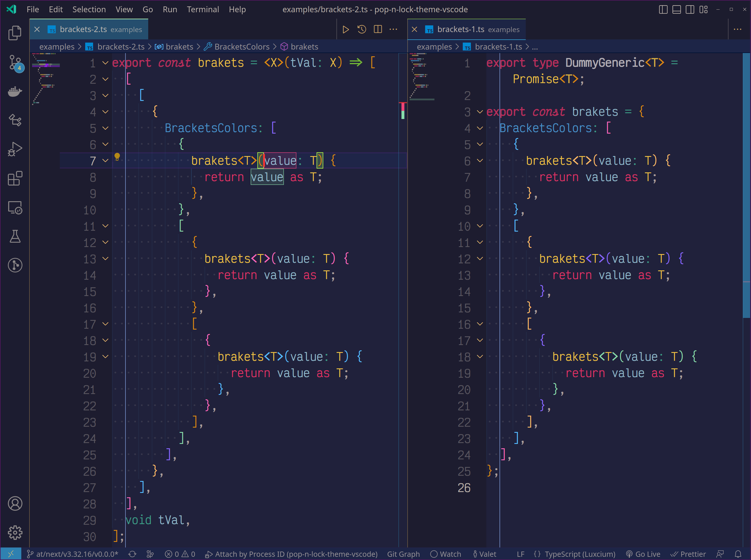Toggle Go Live server
Image resolution: width=751 pixels, height=560 pixels.
(x=643, y=554)
